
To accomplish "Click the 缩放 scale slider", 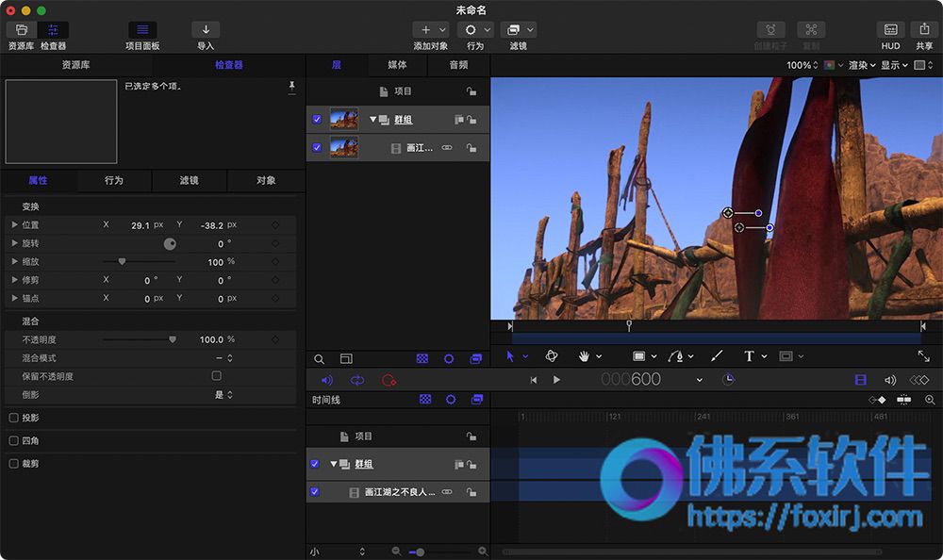I will point(139,262).
